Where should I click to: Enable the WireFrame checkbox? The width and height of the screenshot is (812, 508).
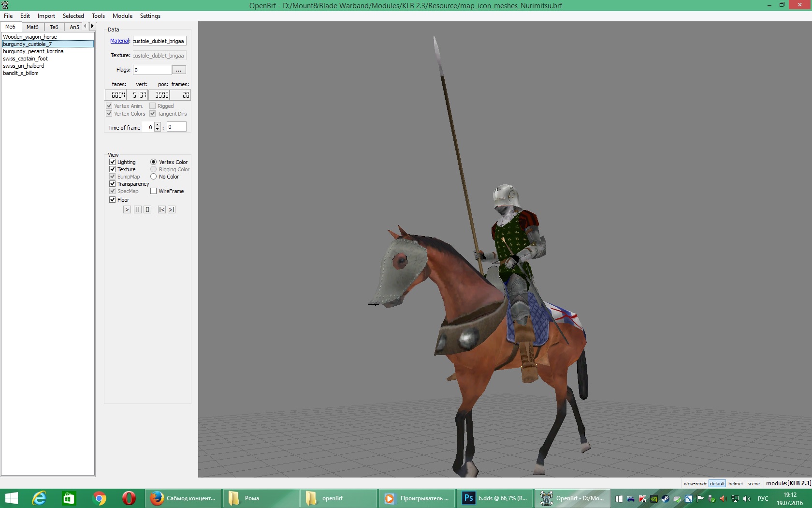[x=153, y=191]
